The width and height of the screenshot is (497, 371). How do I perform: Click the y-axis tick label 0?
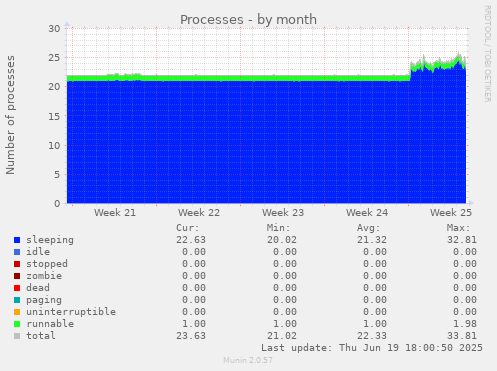tap(57, 204)
